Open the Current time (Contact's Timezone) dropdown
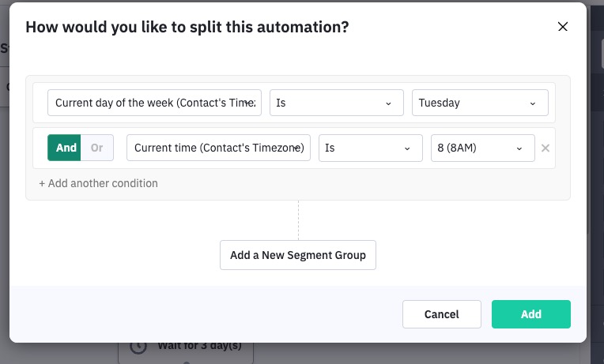Screen dimensions: 604x364 coord(218,148)
